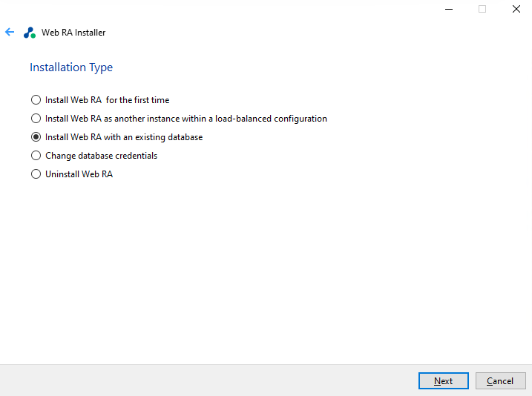Select the existing database install radio button
532x396 pixels.
pos(36,137)
